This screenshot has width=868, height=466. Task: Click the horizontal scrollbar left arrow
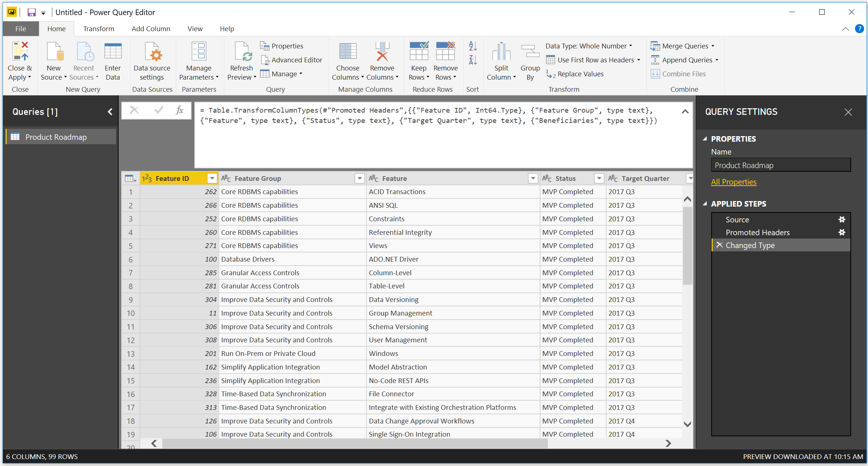point(154,443)
